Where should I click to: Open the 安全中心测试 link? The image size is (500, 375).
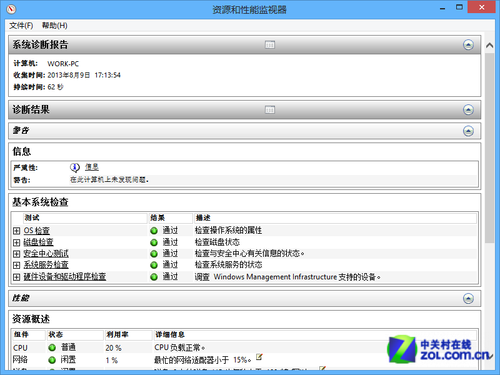tap(46, 254)
